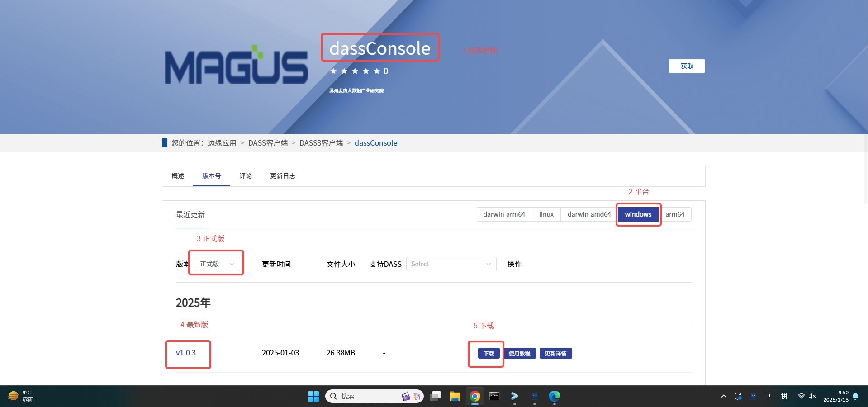Choose the darwin-amd64 platform

pos(589,214)
